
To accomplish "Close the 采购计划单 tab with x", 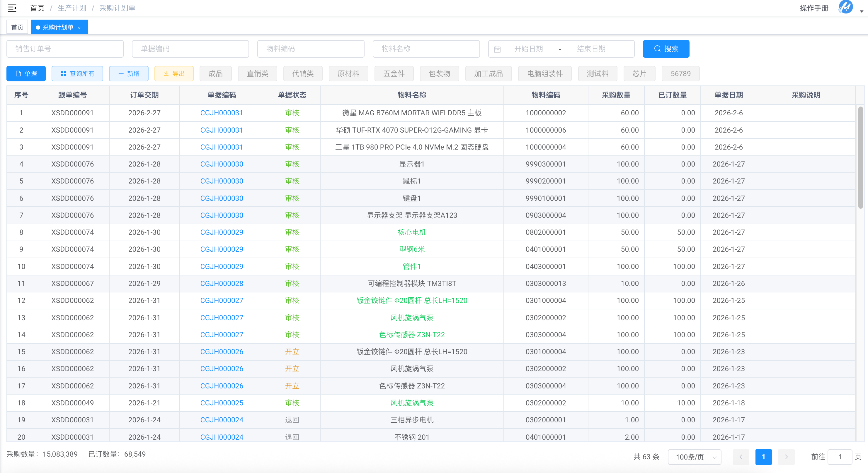I will (79, 28).
